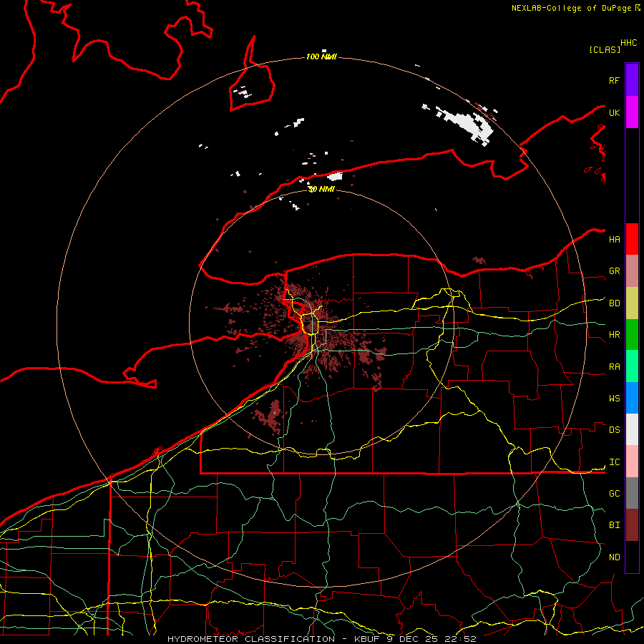Image resolution: width=644 pixels, height=644 pixels.
Task: Click the 'GC' legend label
Action: pyautogui.click(x=615, y=494)
